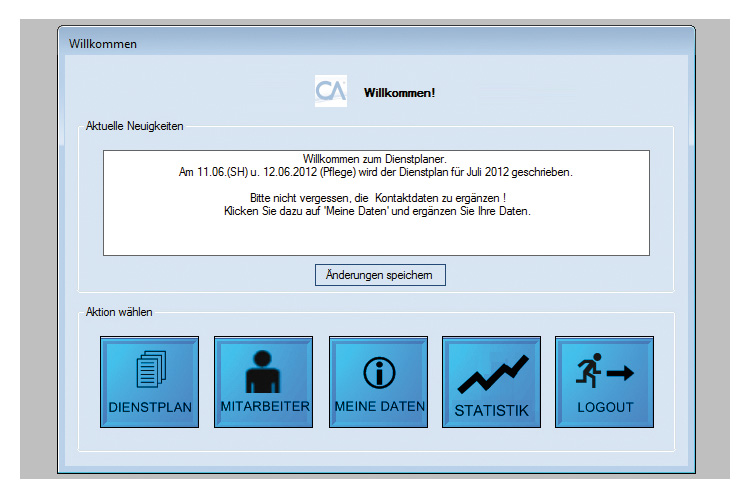Open Meine Daten info tile
This screenshot has width=750, height=499.
pos(378,382)
